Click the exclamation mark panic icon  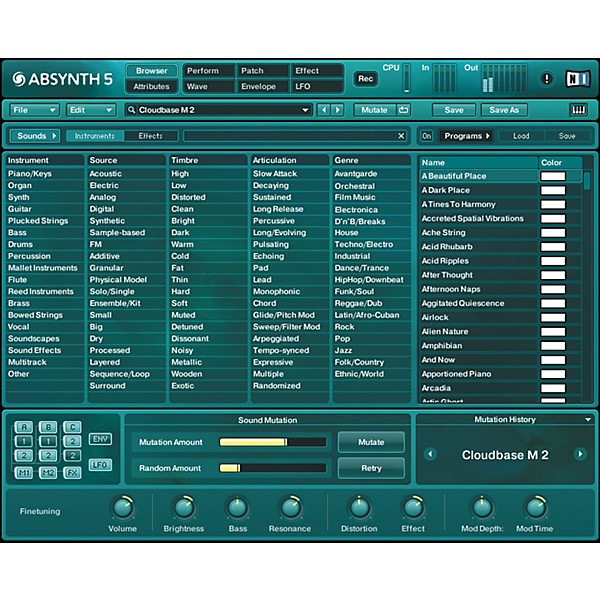[546, 79]
